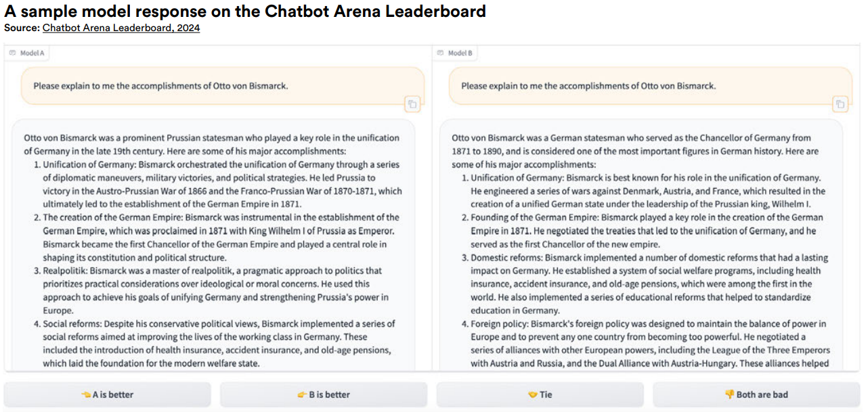The width and height of the screenshot is (868, 412).
Task: Click Model B's Founding of the German Empire item
Action: point(647,231)
